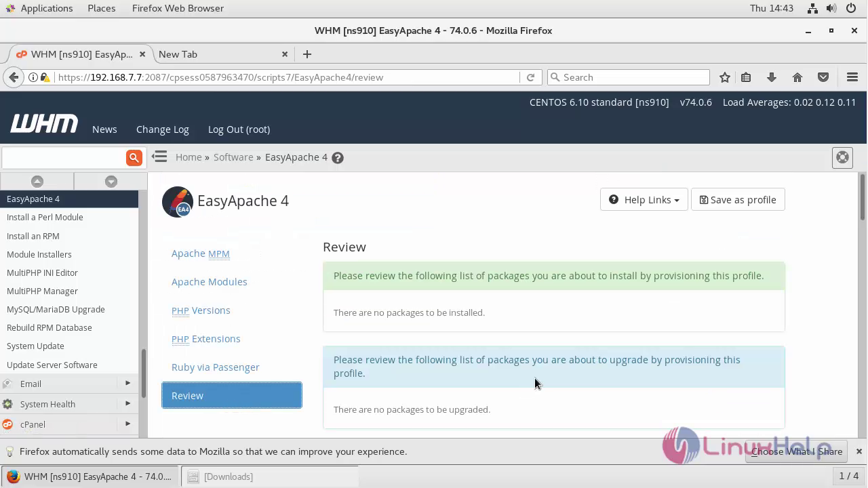Click the page vertical scrollbar thumb
This screenshot has width=868, height=488.
click(863, 197)
